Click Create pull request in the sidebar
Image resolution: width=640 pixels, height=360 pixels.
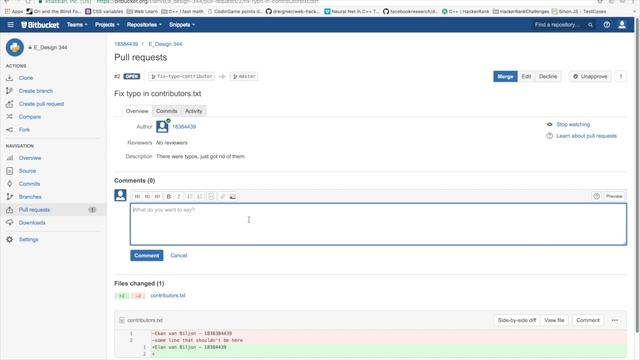coord(41,104)
